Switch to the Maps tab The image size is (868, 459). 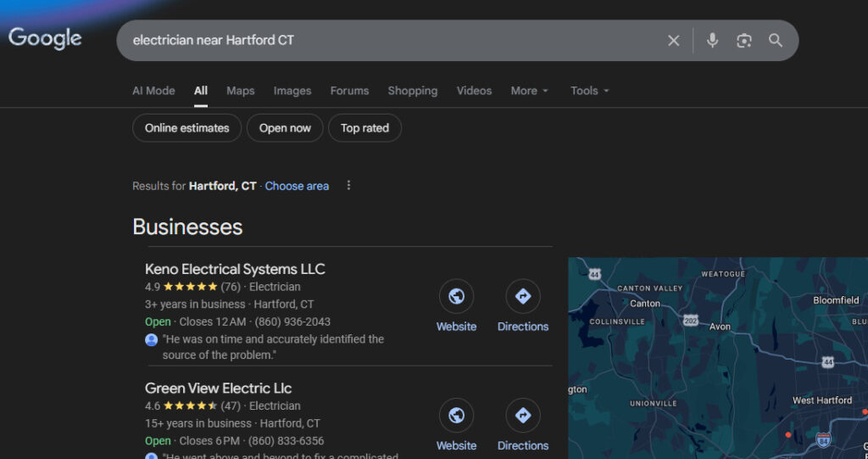click(240, 91)
